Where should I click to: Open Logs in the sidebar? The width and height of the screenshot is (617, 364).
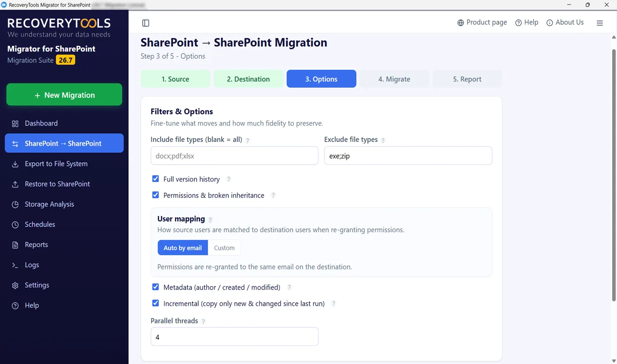coord(64,265)
